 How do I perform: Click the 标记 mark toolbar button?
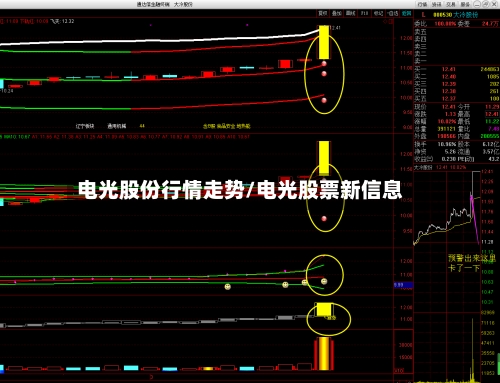(378, 13)
